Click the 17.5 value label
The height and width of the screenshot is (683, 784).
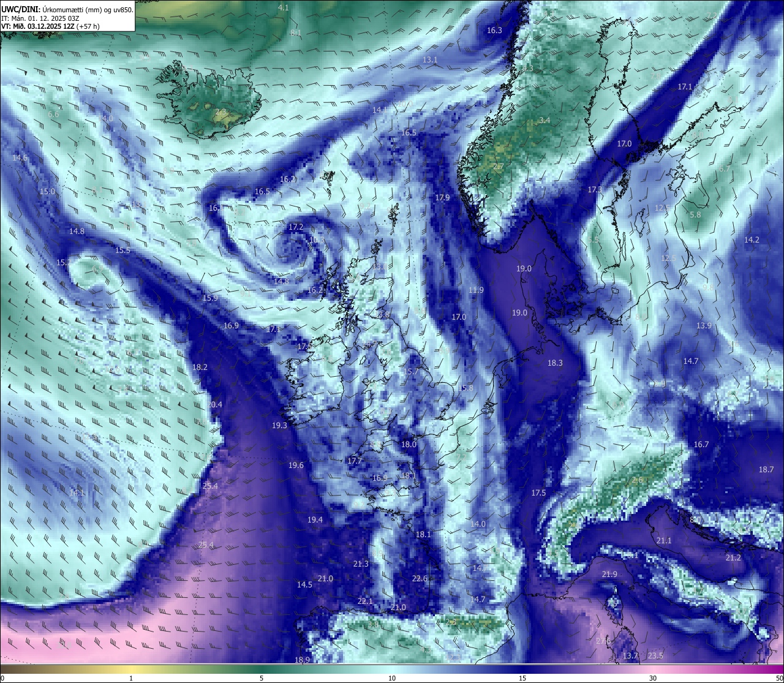(538, 492)
